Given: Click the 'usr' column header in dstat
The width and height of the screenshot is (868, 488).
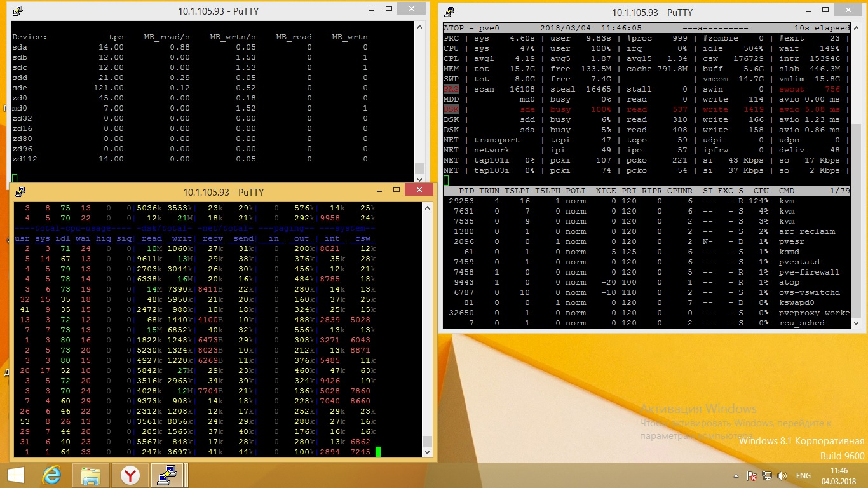Looking at the screenshot, I should click(22, 239).
